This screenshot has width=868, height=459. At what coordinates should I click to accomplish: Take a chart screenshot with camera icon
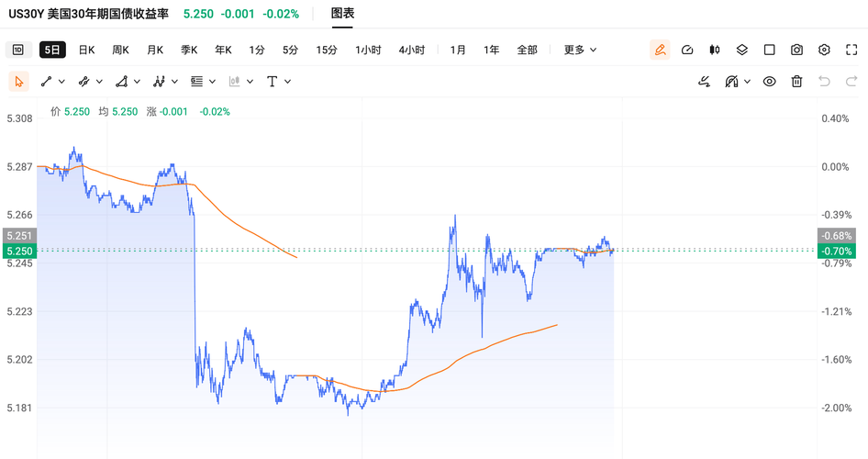[796, 50]
